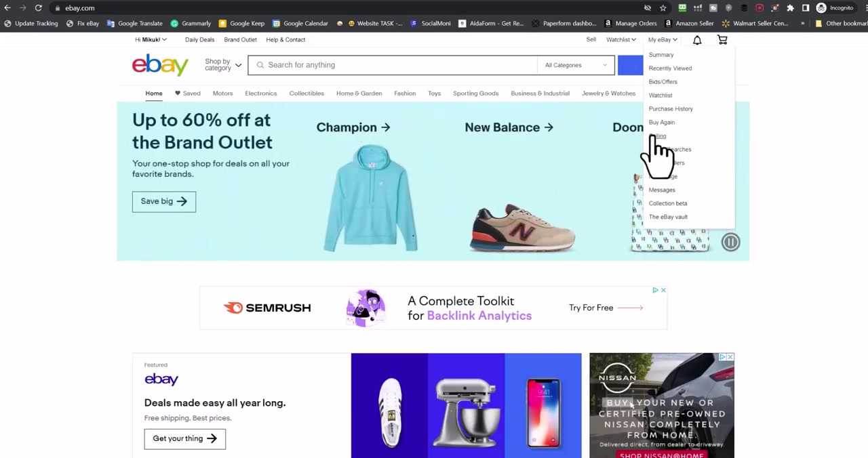This screenshot has height=458, width=868.
Task: Show more bookmarks via the chevron
Action: [802, 24]
